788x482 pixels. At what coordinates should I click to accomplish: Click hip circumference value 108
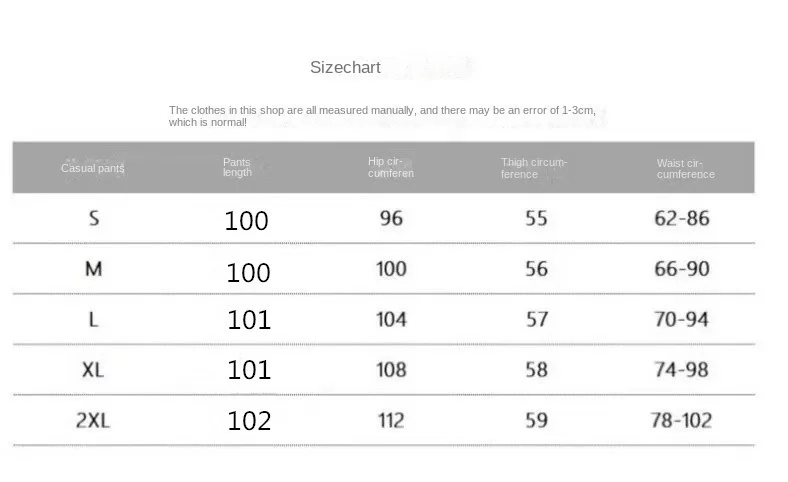pyautogui.click(x=391, y=370)
